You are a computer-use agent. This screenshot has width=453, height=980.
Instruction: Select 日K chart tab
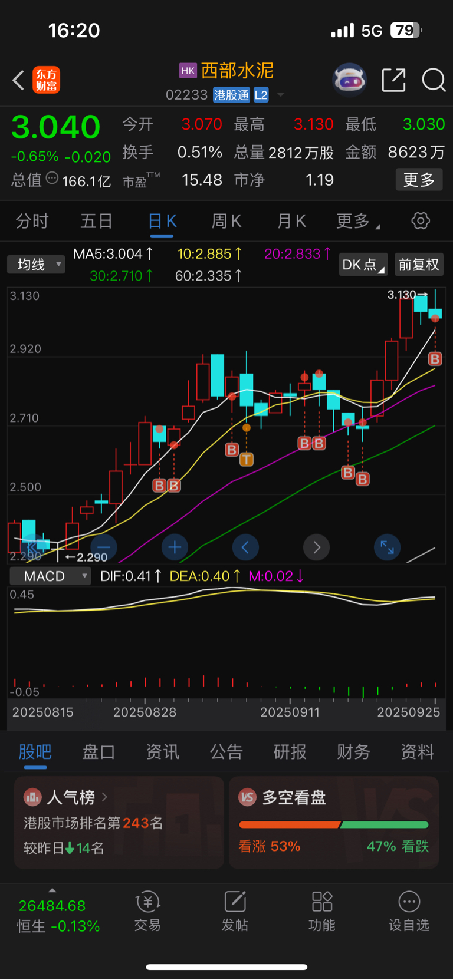pos(162,221)
